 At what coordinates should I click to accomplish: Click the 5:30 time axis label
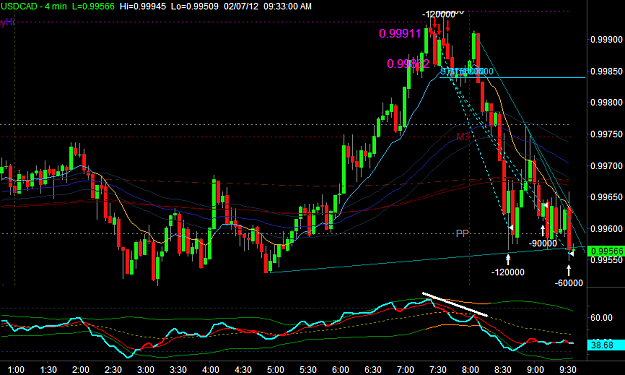[308, 369]
